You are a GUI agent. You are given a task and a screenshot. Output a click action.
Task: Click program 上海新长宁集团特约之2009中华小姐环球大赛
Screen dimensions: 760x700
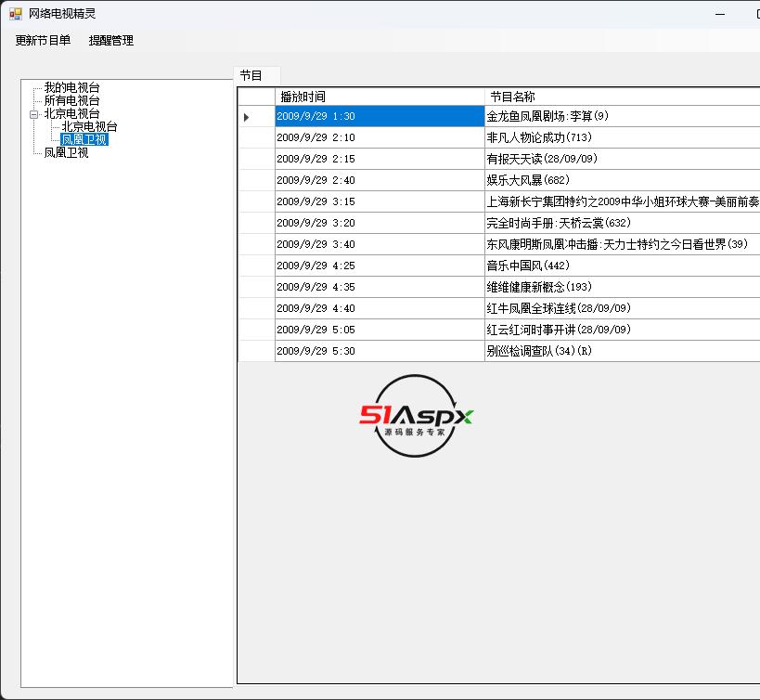coord(623,201)
